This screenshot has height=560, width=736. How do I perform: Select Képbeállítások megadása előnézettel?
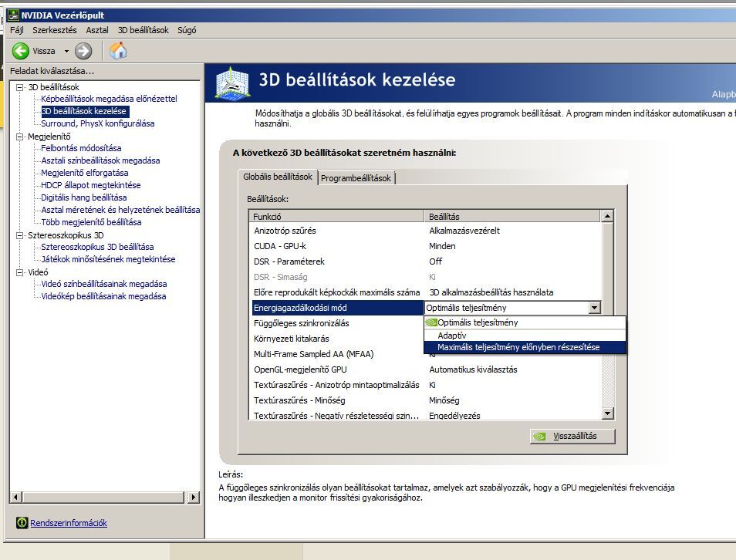(x=109, y=99)
